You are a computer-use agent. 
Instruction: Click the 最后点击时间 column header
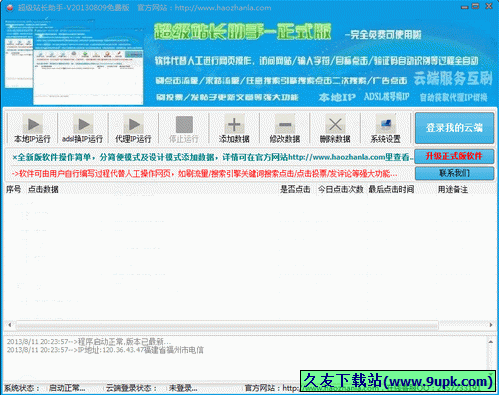point(391,189)
